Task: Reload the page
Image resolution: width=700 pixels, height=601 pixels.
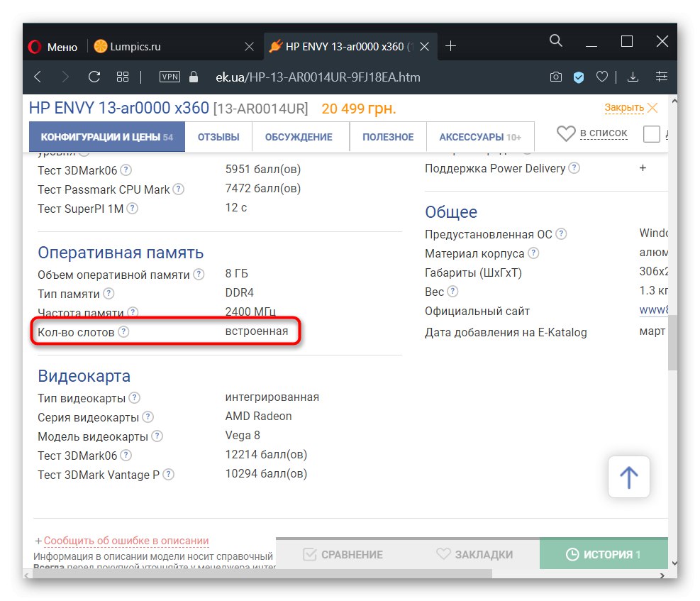Action: (94, 77)
